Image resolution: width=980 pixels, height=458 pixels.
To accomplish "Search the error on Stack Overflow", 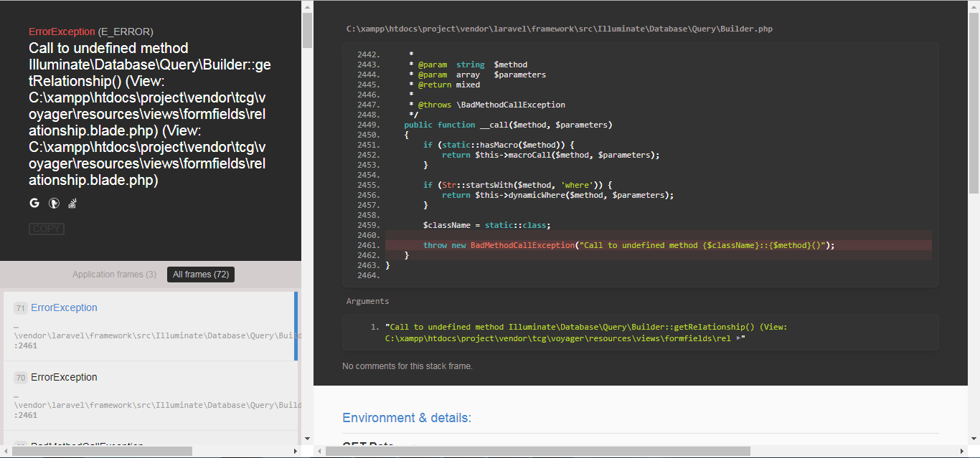I will point(72,204).
